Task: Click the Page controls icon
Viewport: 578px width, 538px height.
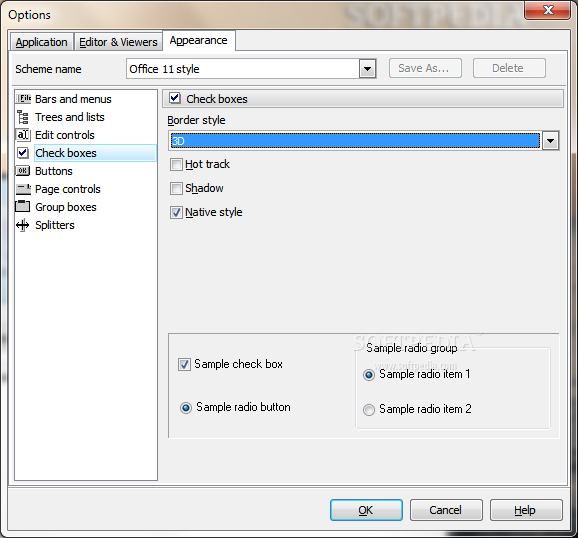Action: click(23, 189)
